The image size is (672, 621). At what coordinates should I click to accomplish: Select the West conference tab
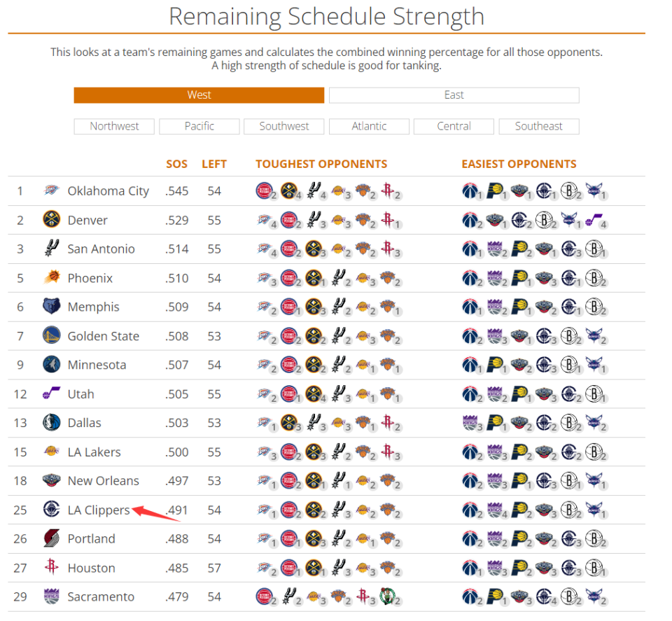click(199, 95)
